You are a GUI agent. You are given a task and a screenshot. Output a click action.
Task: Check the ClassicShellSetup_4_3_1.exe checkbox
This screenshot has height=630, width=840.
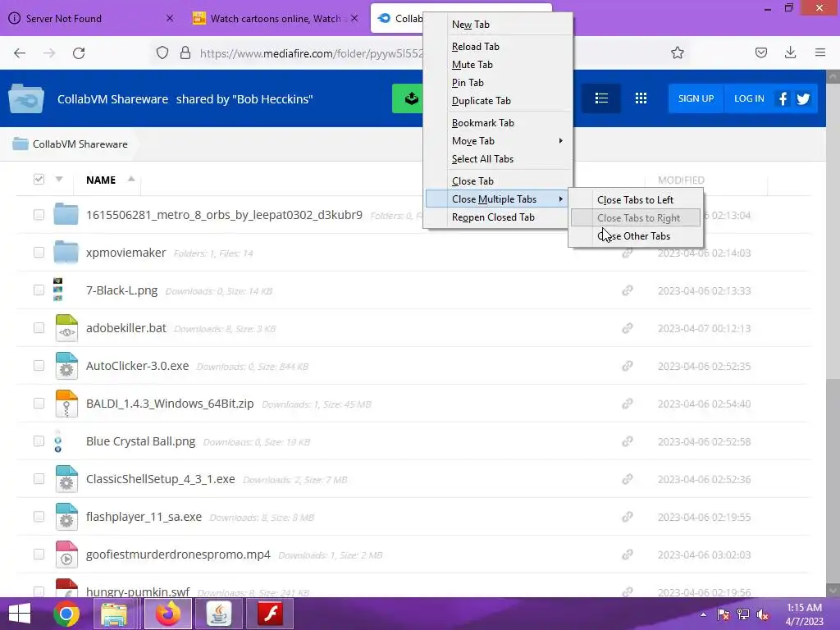pos(39,479)
